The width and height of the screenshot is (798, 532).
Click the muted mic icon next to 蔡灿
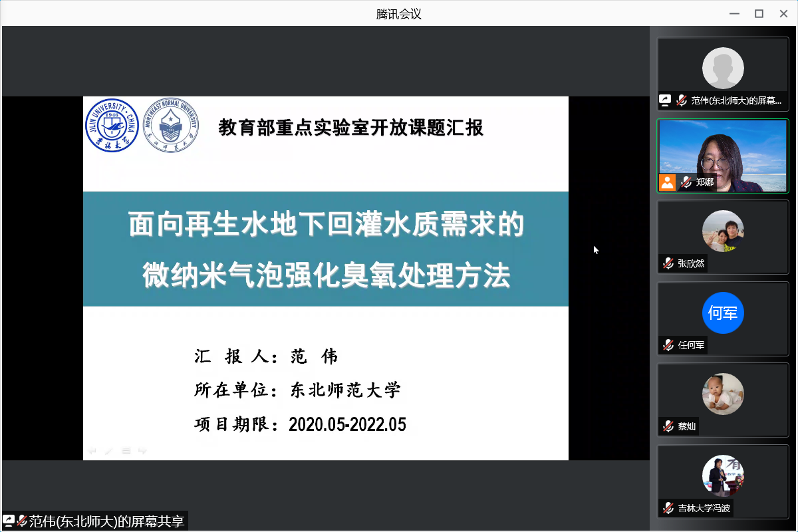[x=668, y=426]
